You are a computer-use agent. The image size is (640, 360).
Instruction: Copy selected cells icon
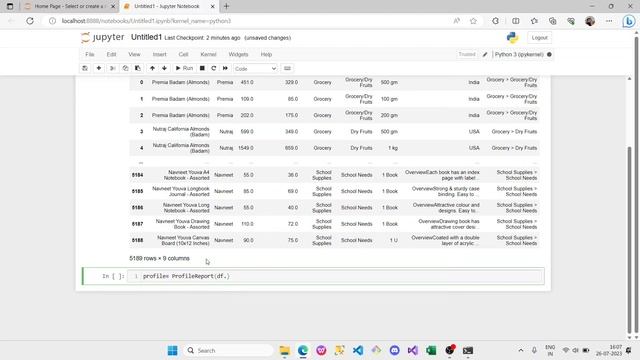click(125, 69)
